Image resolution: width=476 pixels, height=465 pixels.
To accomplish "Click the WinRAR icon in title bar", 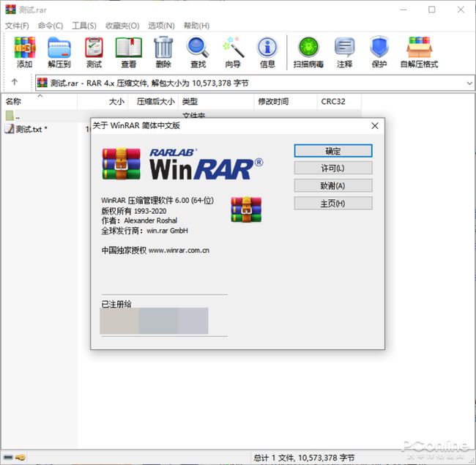I will pos(10,10).
